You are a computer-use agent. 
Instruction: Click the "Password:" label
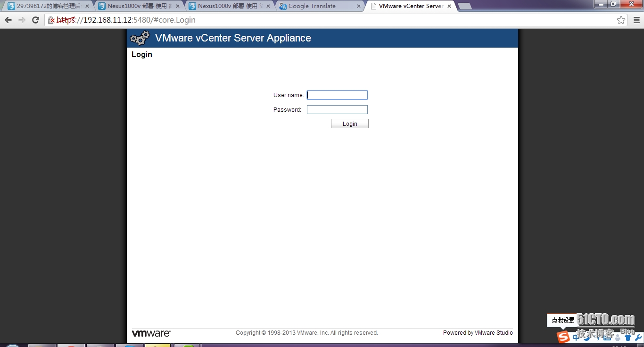[x=287, y=110]
